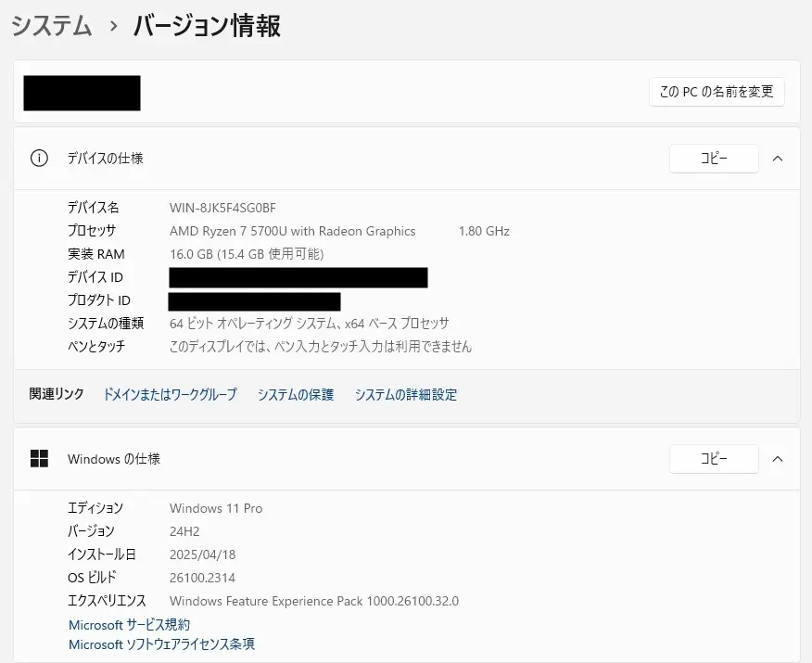The image size is (812, 663).
Task: Collapse the Windows の仕様 section with its chevron
Action: tap(778, 459)
